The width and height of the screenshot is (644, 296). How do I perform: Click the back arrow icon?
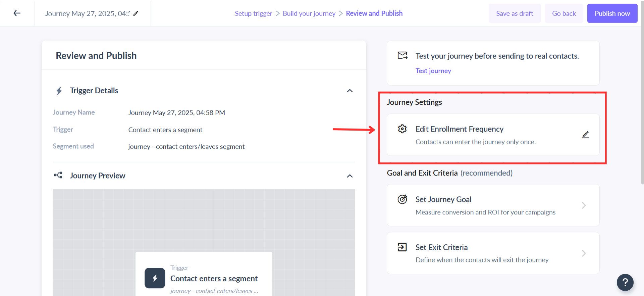17,13
